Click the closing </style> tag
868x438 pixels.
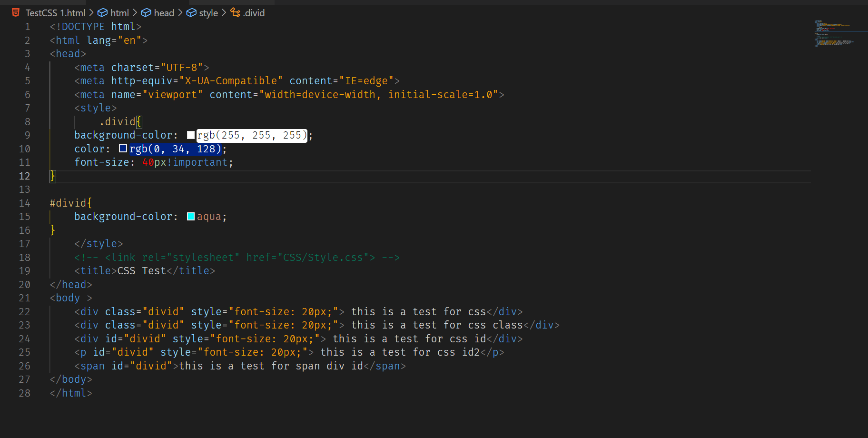(x=99, y=244)
